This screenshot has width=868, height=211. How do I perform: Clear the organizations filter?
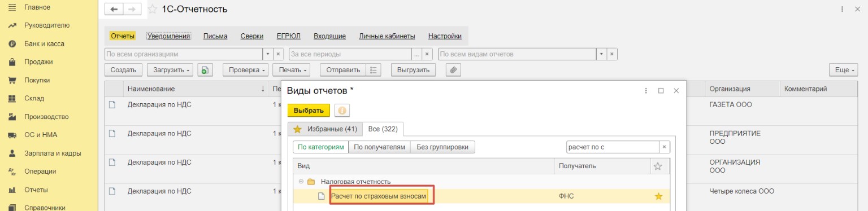tap(278, 54)
